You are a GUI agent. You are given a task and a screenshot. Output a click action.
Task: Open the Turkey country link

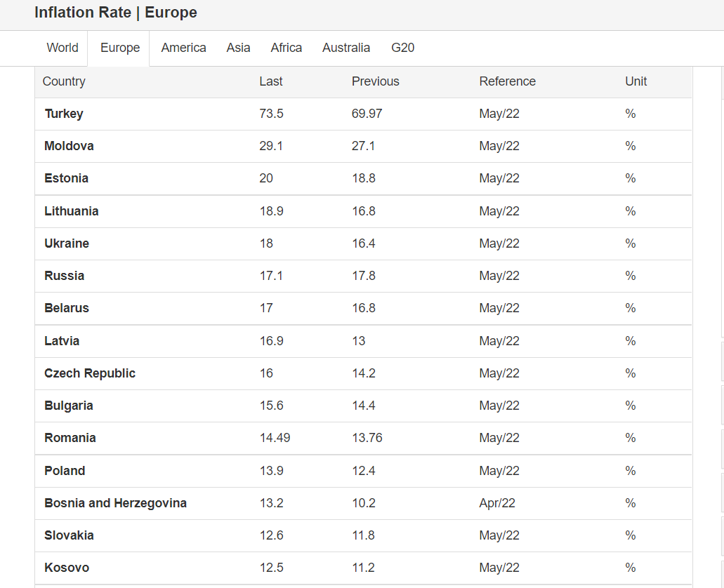pyautogui.click(x=64, y=114)
